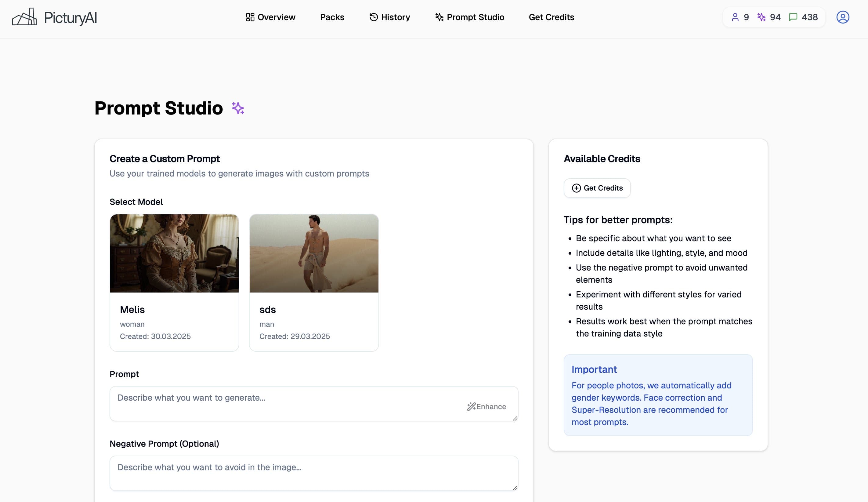This screenshot has height=502, width=868.
Task: Click the plus circle icon in Get Credits
Action: click(x=576, y=188)
